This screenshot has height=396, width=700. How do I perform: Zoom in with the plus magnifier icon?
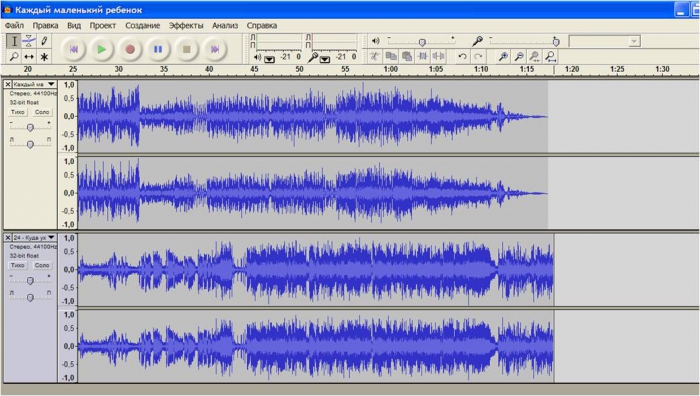coord(503,56)
